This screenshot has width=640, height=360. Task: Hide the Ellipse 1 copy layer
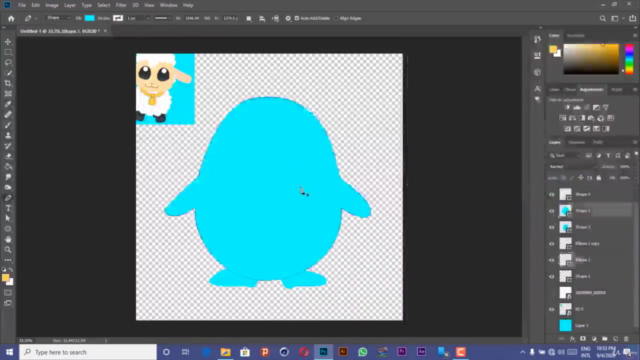pyautogui.click(x=551, y=244)
